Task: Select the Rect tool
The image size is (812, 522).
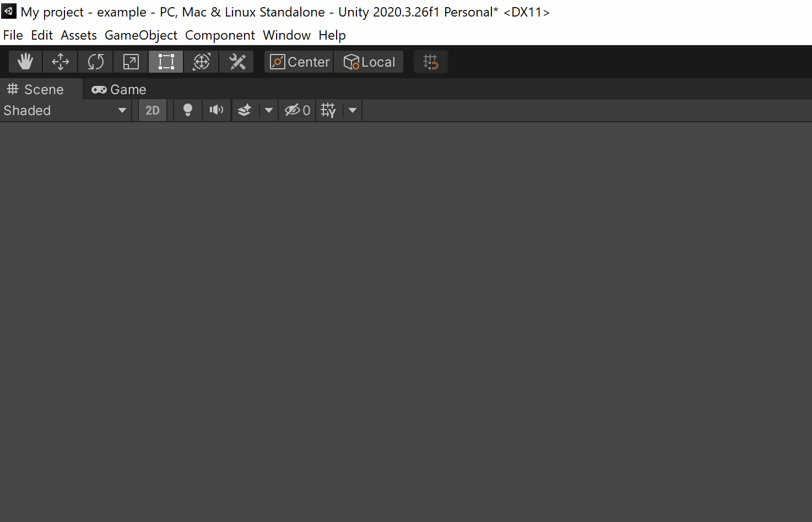Action: pos(166,62)
